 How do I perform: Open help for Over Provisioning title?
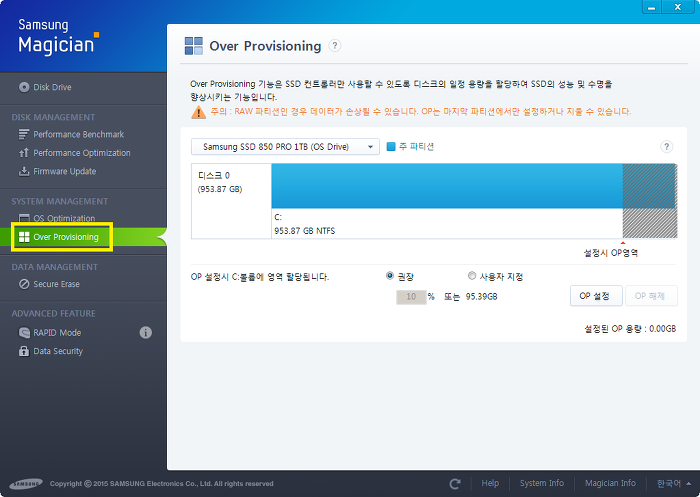click(335, 46)
